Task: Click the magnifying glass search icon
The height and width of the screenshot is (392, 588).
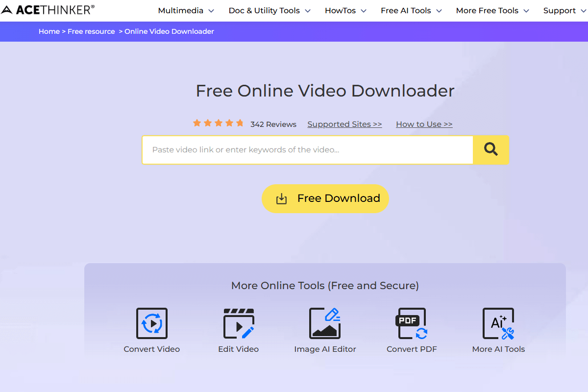Action: point(490,149)
